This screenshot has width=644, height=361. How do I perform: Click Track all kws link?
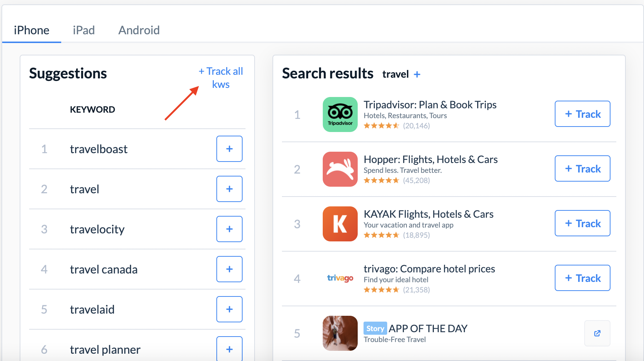[221, 78]
